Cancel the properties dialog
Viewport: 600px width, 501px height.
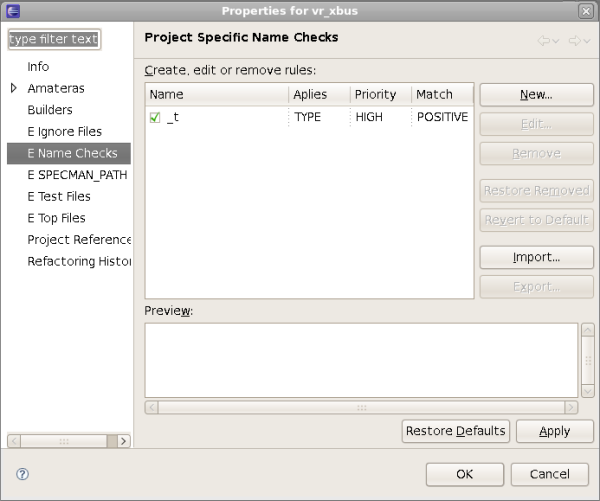549,475
